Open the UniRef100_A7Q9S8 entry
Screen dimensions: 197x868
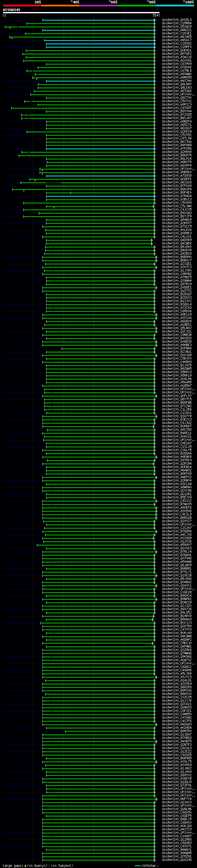(x=177, y=176)
